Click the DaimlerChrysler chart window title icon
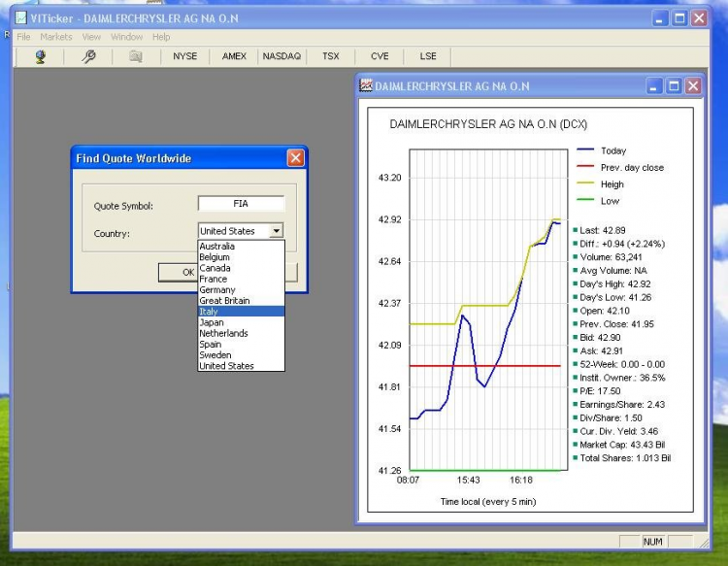Screen dimensions: 728x566 tap(367, 86)
